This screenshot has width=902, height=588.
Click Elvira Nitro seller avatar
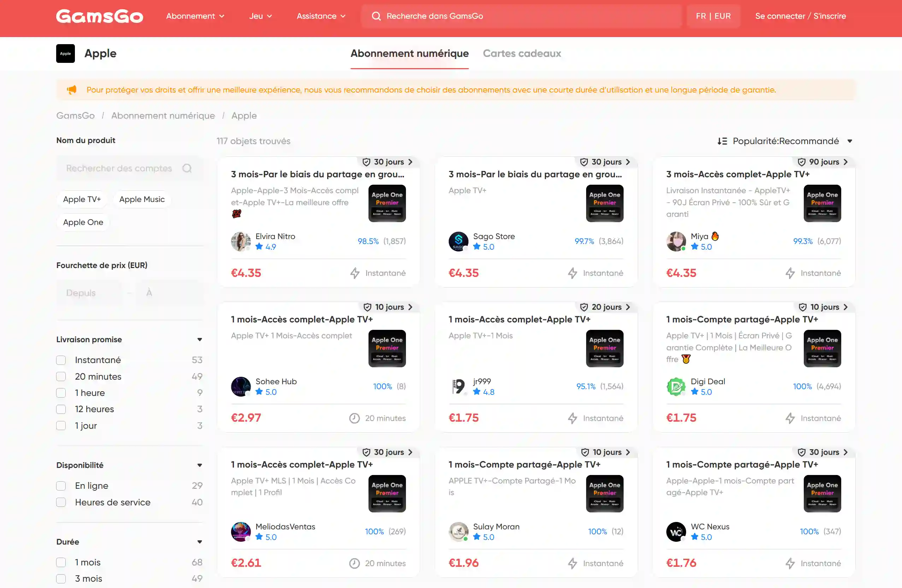pos(241,241)
